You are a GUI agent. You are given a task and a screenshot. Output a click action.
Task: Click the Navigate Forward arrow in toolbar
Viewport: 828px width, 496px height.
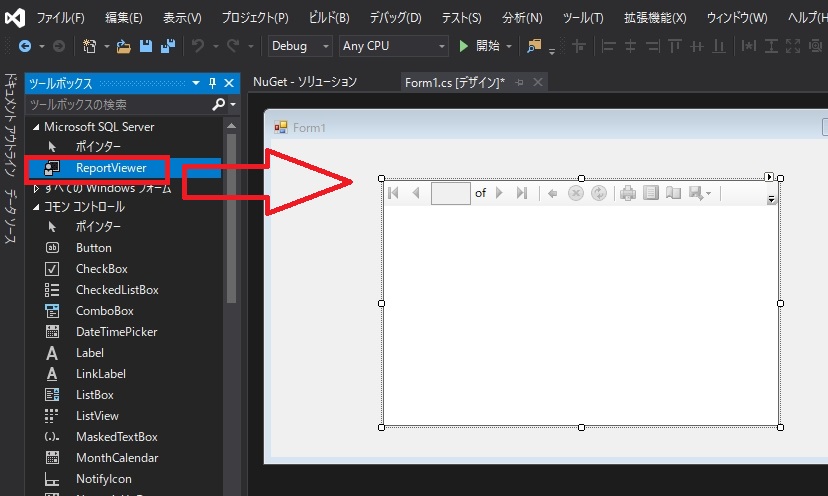point(59,46)
